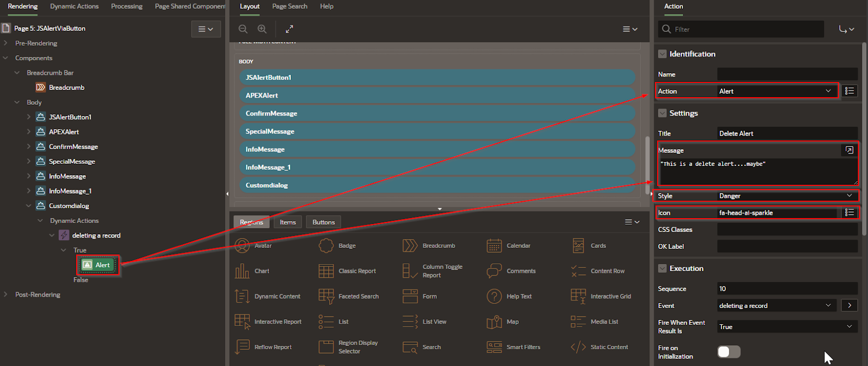Pick the Chart region in the gallery

point(252,271)
